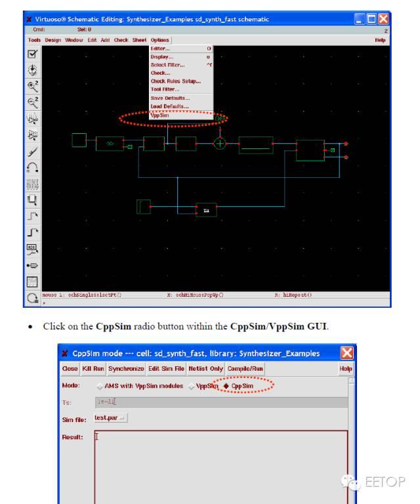Select the narrow Wire tool icon
Viewport: 420px width, 504px height.
32,216
